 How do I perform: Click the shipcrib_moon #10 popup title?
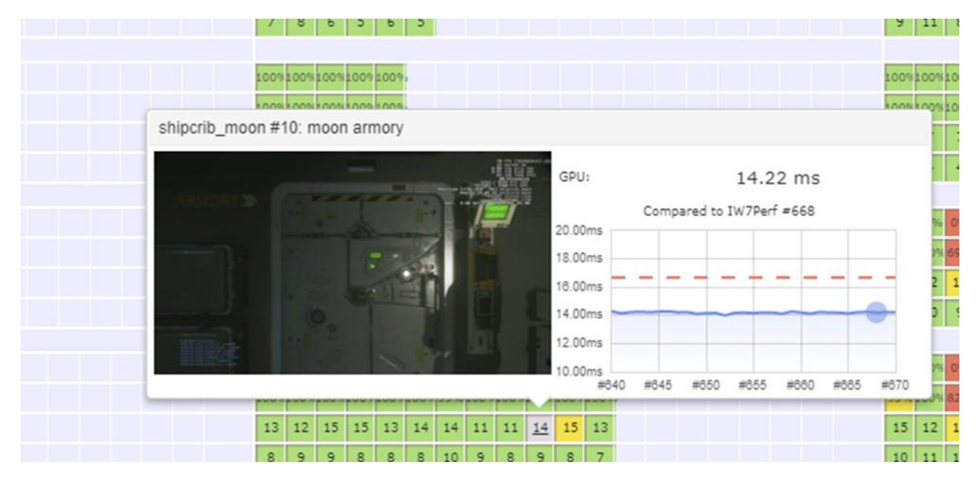[x=281, y=128]
